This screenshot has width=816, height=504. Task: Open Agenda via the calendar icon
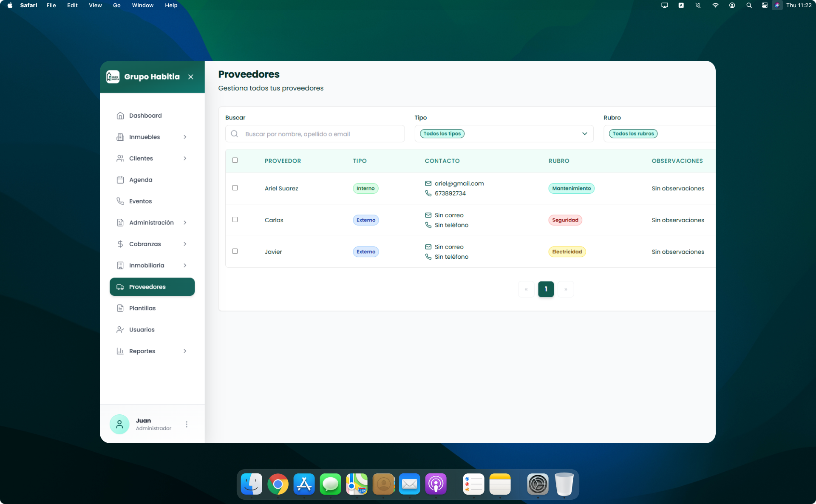[120, 180]
